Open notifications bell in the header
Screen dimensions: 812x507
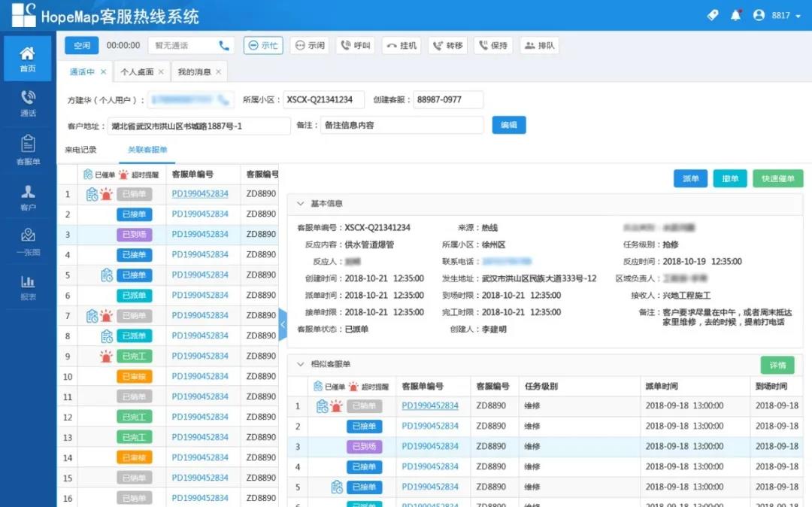point(735,15)
